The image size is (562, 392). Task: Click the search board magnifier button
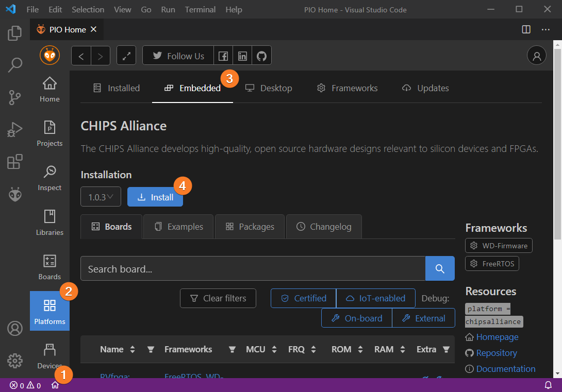(440, 268)
